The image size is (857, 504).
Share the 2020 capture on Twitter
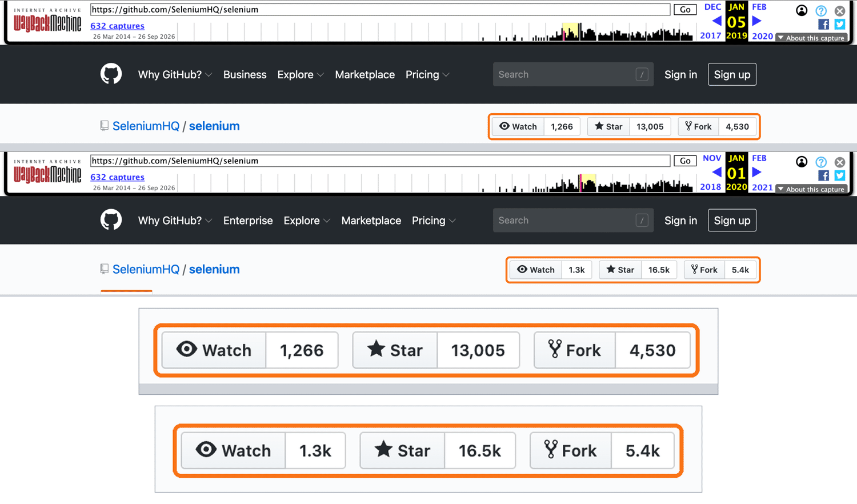pos(839,175)
